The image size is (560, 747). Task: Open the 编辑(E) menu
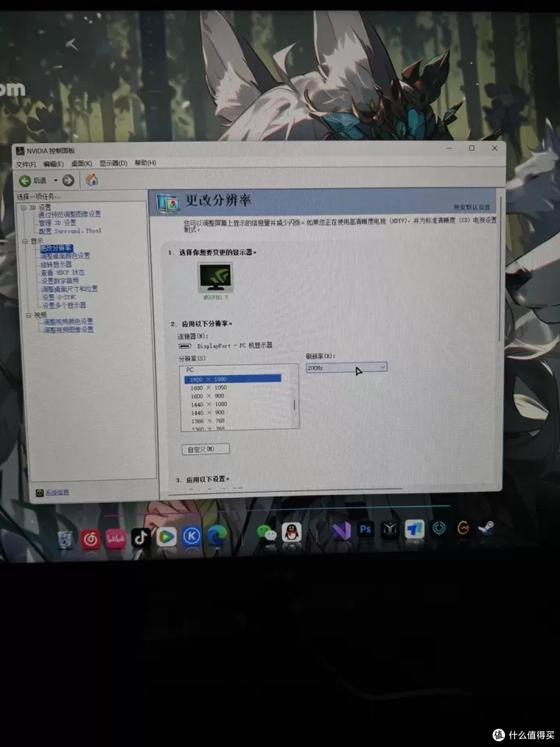pyautogui.click(x=53, y=164)
